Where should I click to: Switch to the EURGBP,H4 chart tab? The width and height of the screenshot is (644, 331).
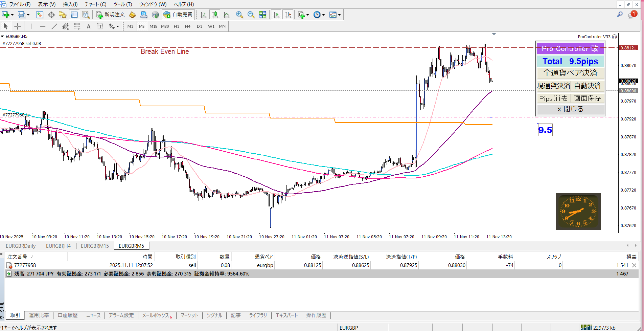pyautogui.click(x=58, y=246)
